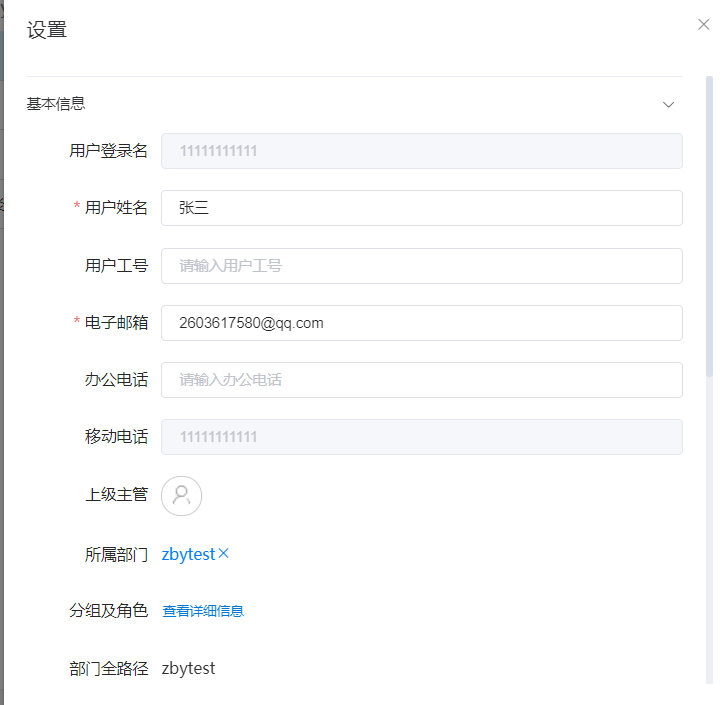Remove zbytest department with × icon

click(x=224, y=553)
